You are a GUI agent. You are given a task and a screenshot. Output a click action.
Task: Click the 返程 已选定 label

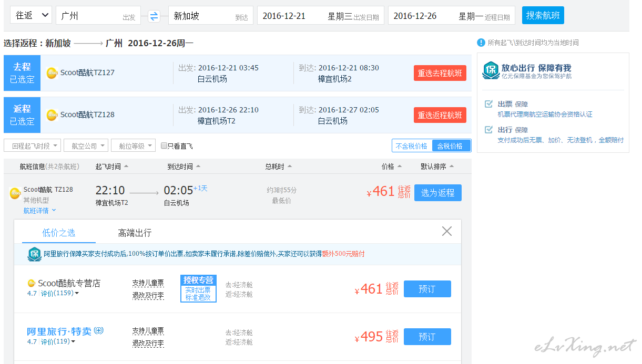coord(22,115)
